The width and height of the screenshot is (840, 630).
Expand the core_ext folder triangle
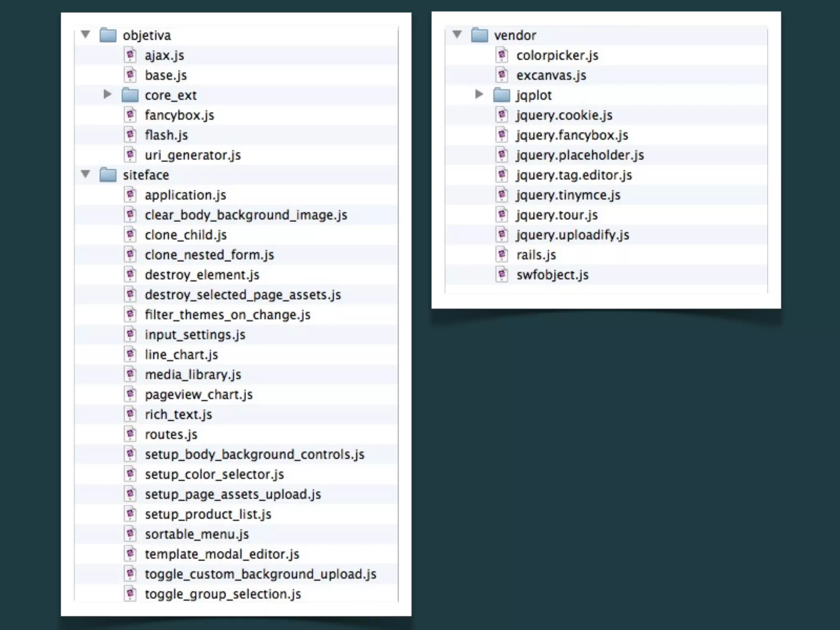[107, 94]
